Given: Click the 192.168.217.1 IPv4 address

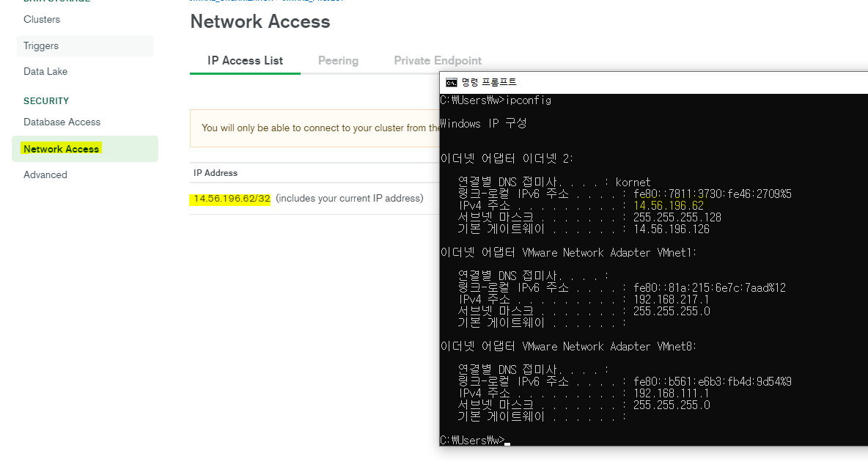Looking at the screenshot, I should (671, 300).
